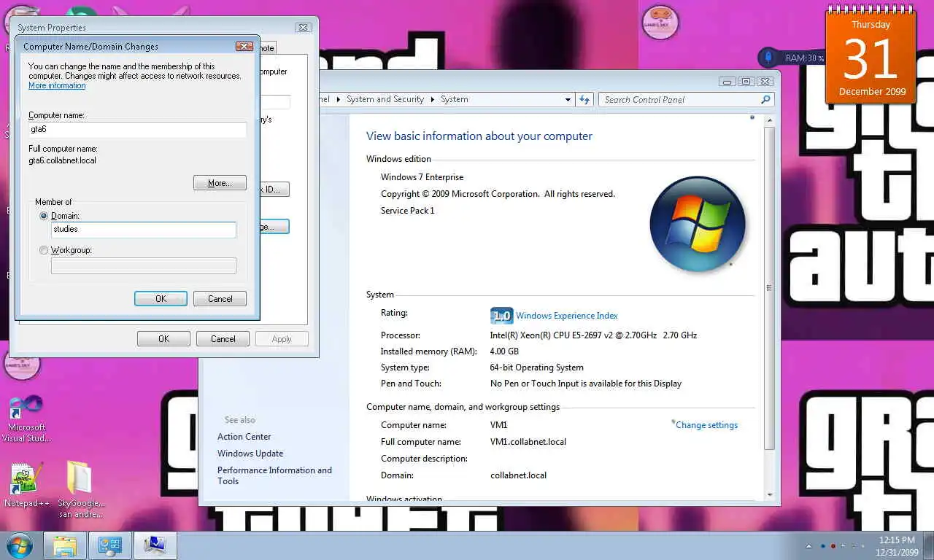Switch to System Properties taskbar button
934x560 pixels.
click(x=155, y=546)
